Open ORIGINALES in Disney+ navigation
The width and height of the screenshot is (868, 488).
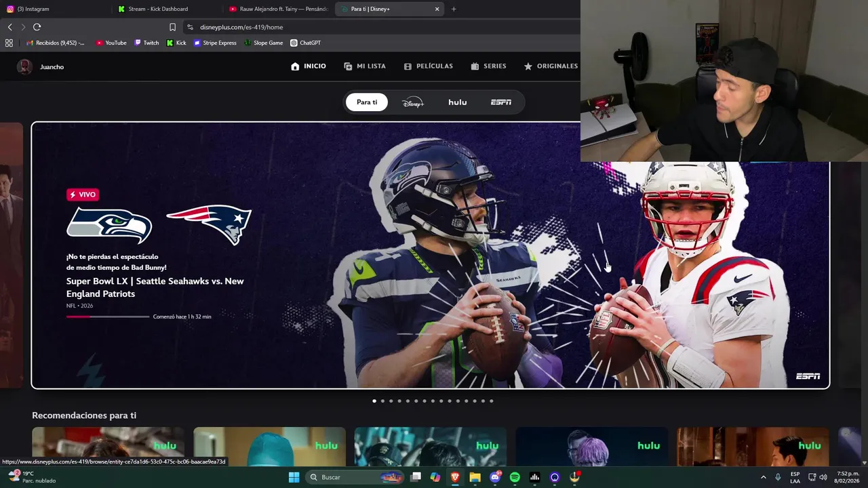551,66
